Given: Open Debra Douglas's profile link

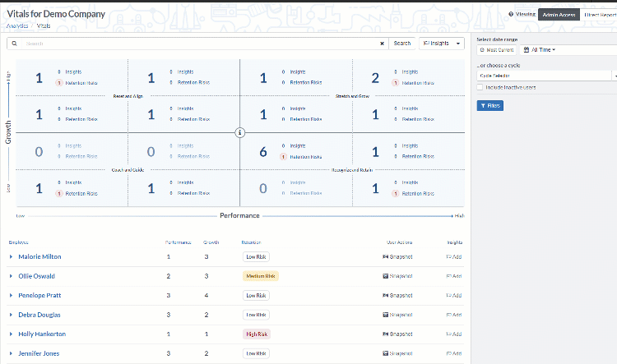Looking at the screenshot, I should click(39, 315).
